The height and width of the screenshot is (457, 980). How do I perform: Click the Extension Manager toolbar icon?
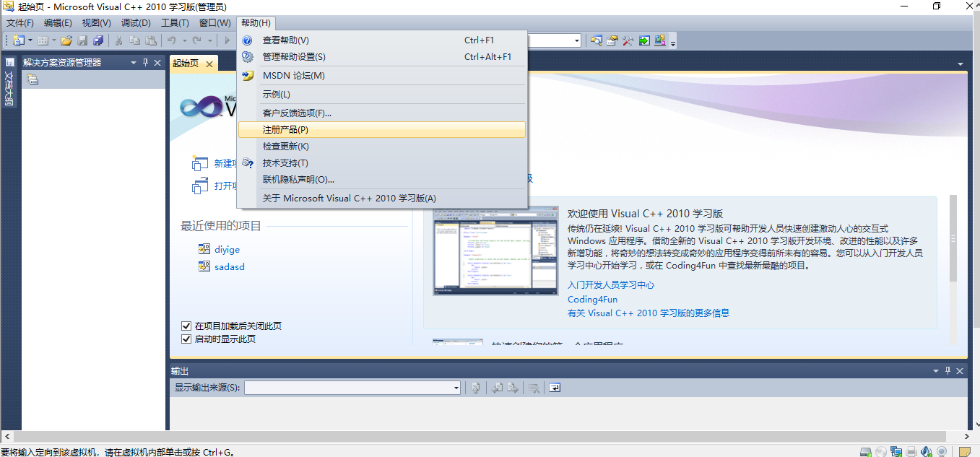660,40
